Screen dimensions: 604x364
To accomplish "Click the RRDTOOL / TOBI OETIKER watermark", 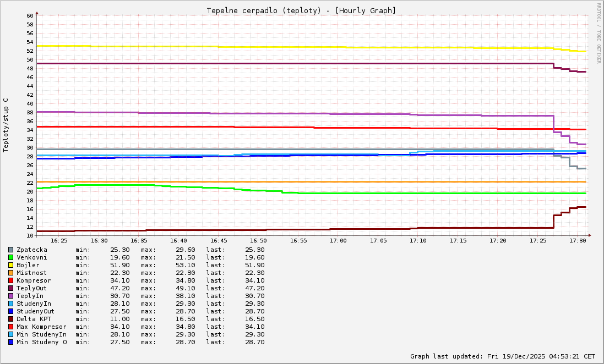I will (x=598, y=33).
